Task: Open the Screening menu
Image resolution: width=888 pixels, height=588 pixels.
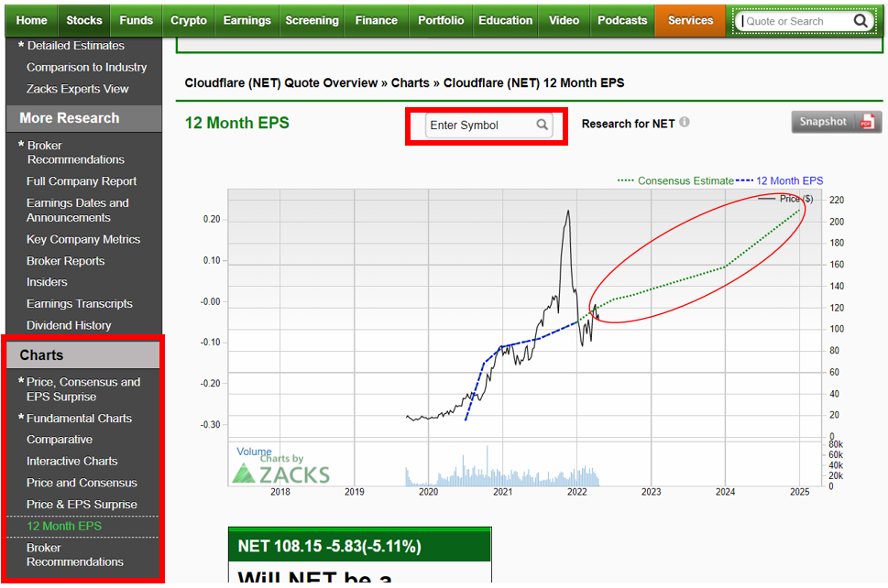Action: tap(312, 20)
